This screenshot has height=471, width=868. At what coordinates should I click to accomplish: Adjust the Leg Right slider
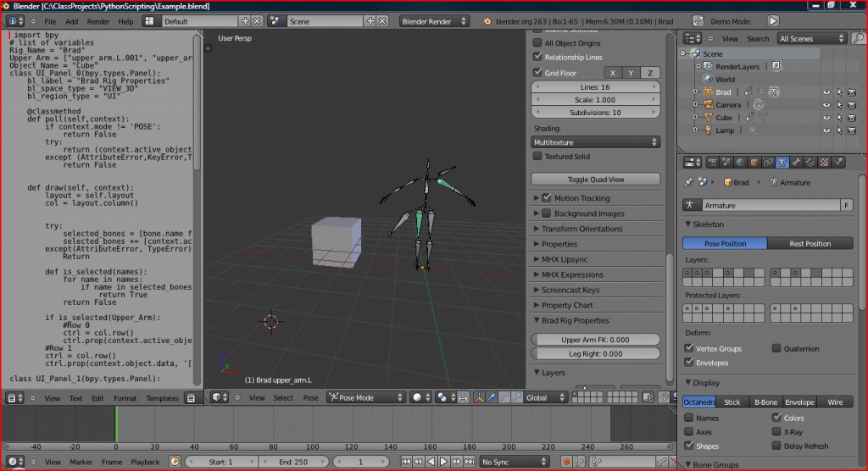pos(595,353)
